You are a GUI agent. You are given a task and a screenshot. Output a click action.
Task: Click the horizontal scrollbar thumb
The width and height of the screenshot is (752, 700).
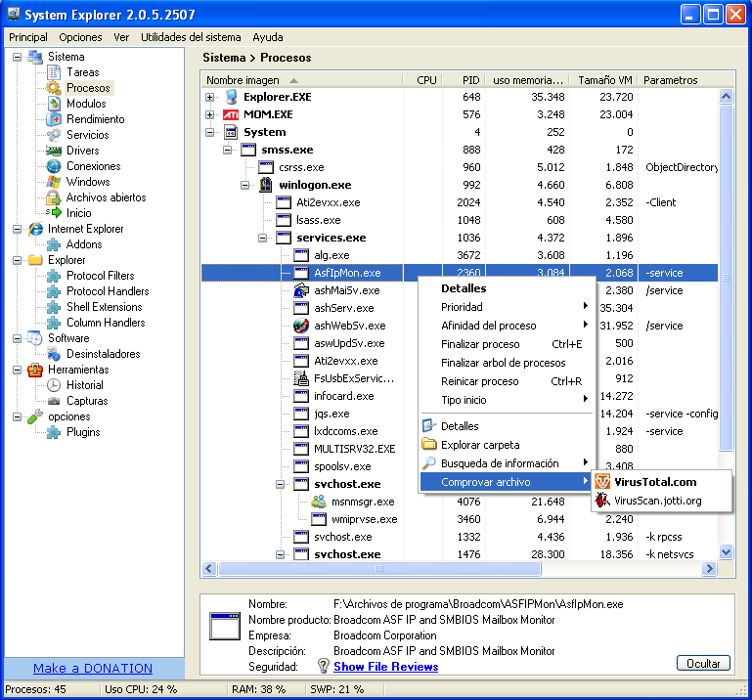pyautogui.click(x=379, y=569)
